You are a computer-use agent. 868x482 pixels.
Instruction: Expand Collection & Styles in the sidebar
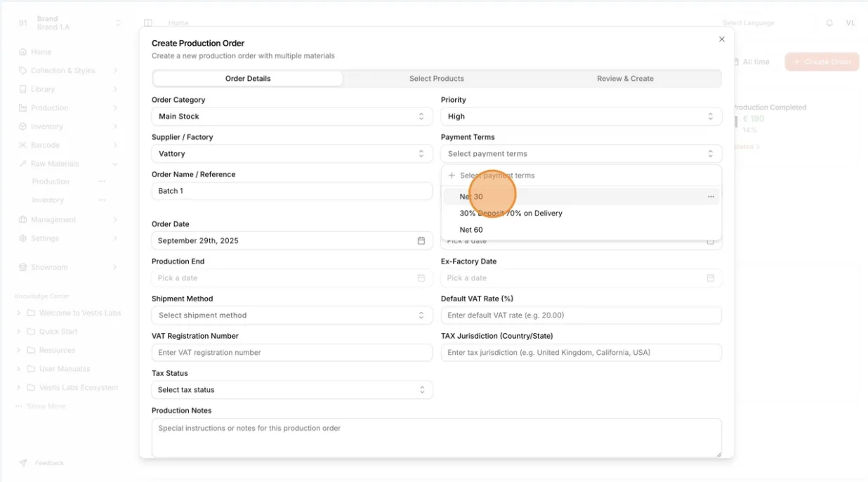(x=67, y=70)
